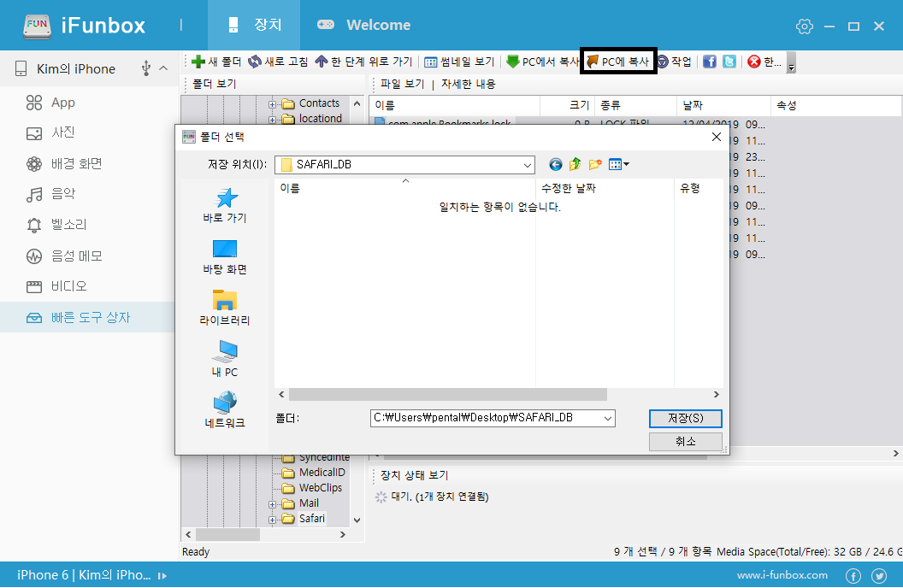
Task: Click the Facebook icon in toolbar
Action: click(x=710, y=62)
